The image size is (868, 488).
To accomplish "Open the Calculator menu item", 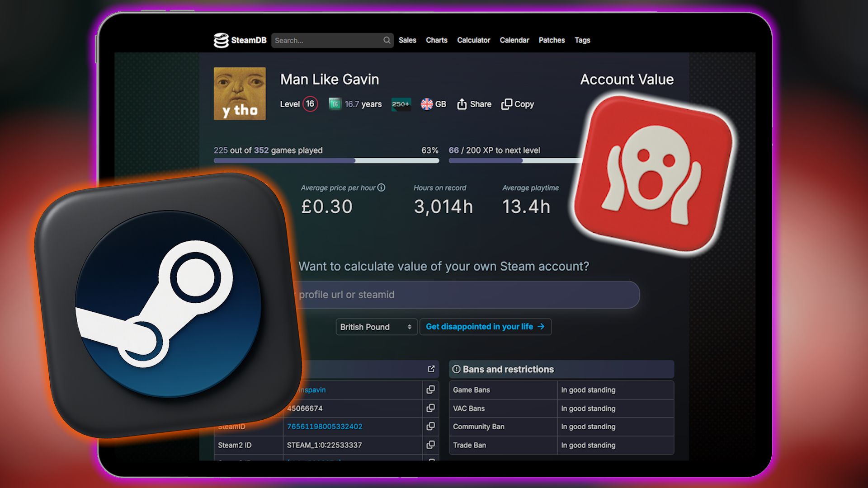I will [x=473, y=40].
